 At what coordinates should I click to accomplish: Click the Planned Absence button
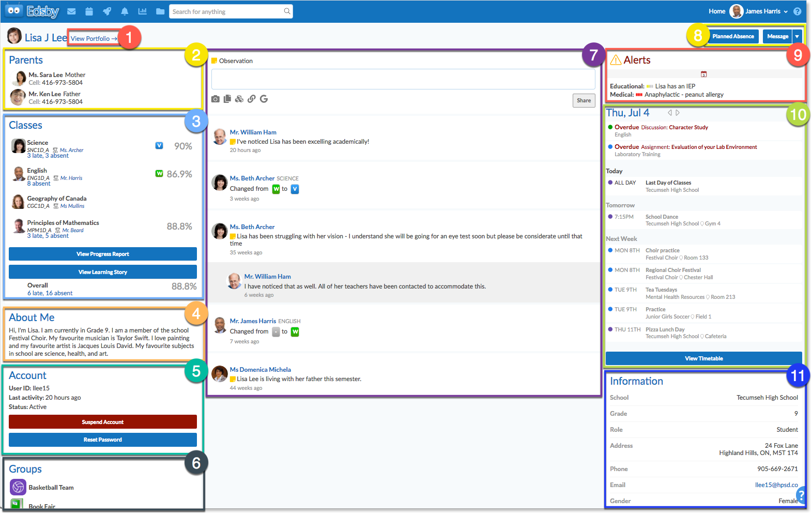coord(733,36)
